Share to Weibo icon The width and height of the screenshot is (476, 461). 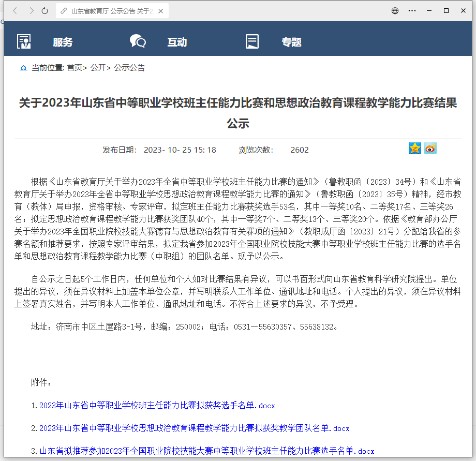point(430,148)
